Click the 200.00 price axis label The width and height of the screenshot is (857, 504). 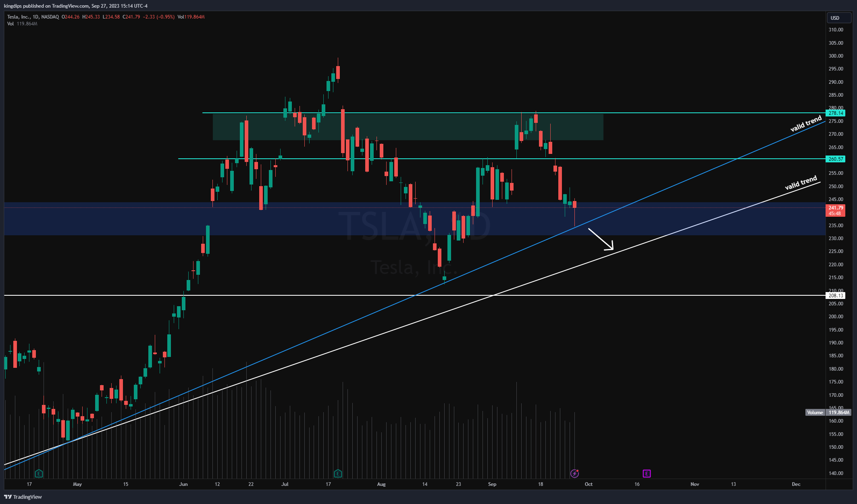point(836,317)
